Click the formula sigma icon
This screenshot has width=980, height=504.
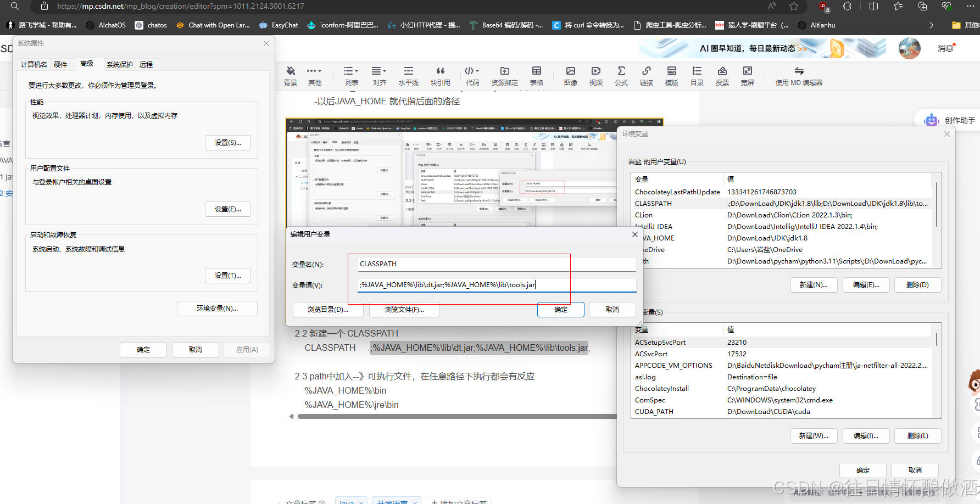pos(621,71)
